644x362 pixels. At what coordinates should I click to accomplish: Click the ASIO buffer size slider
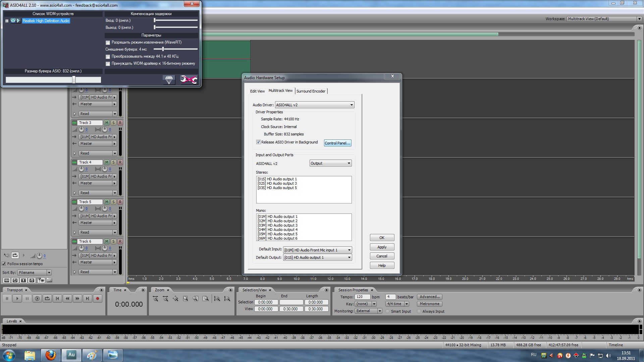[x=73, y=80]
